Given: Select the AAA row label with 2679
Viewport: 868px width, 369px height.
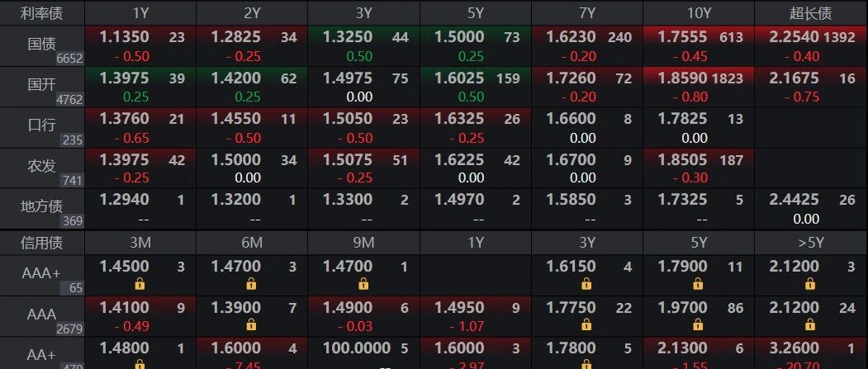Looking at the screenshot, I should coord(41,315).
